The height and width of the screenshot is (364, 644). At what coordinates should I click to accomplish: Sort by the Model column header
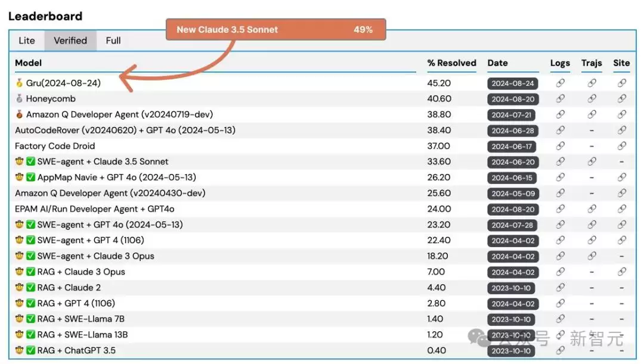(29, 63)
